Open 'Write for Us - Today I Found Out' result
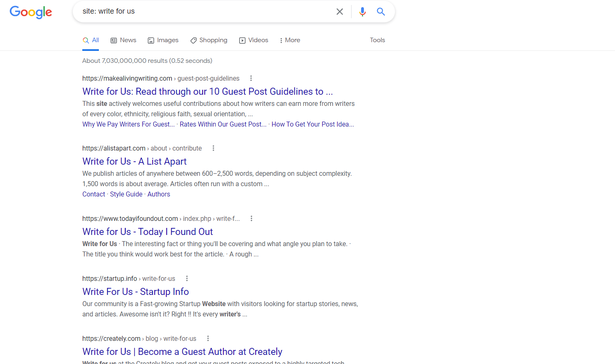Screen dimensions: 615x364 (148, 232)
